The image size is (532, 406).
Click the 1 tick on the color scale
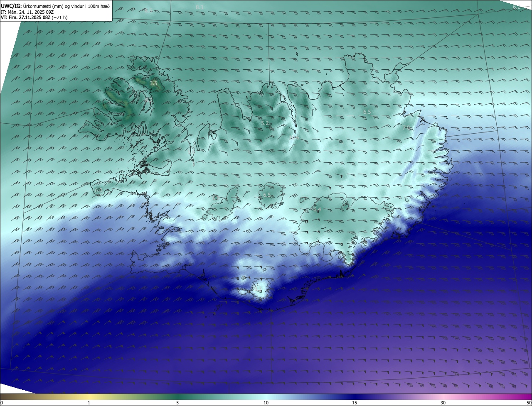pyautogui.click(x=89, y=403)
